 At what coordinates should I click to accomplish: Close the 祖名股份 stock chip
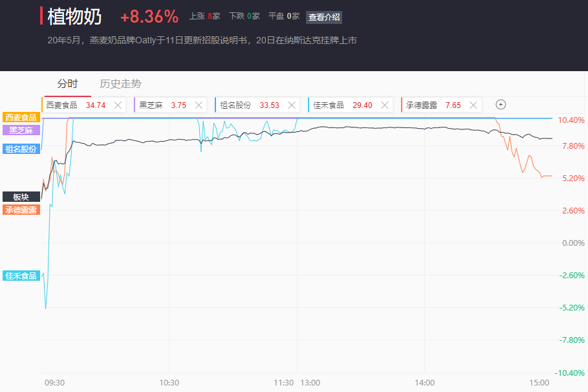pos(292,105)
